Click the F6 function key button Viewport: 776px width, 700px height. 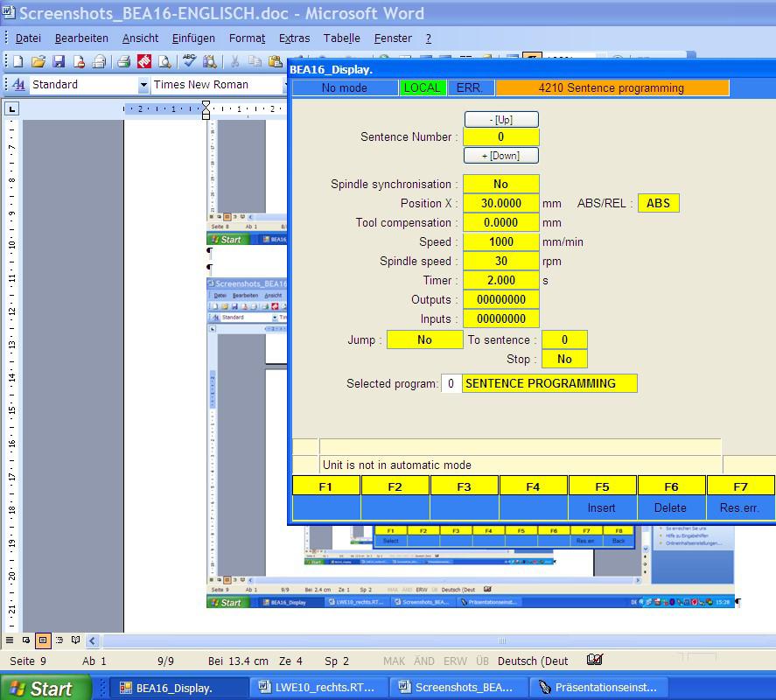point(672,486)
